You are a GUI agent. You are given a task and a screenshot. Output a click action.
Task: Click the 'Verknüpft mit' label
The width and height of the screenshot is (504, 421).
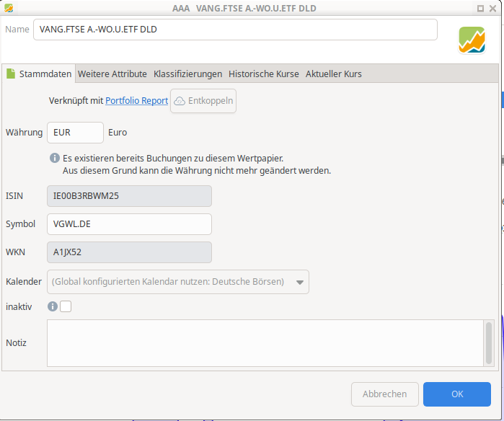[x=76, y=101]
